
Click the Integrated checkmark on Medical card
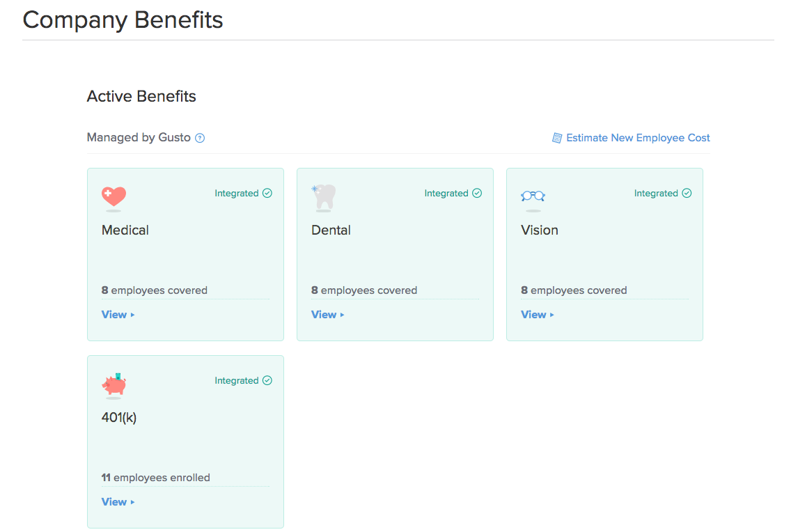click(x=267, y=194)
